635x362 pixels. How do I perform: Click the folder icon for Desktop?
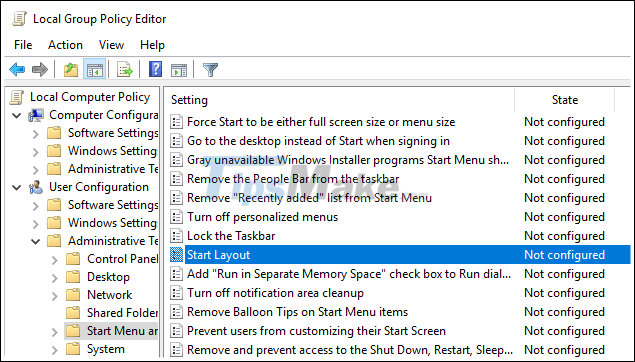73,277
